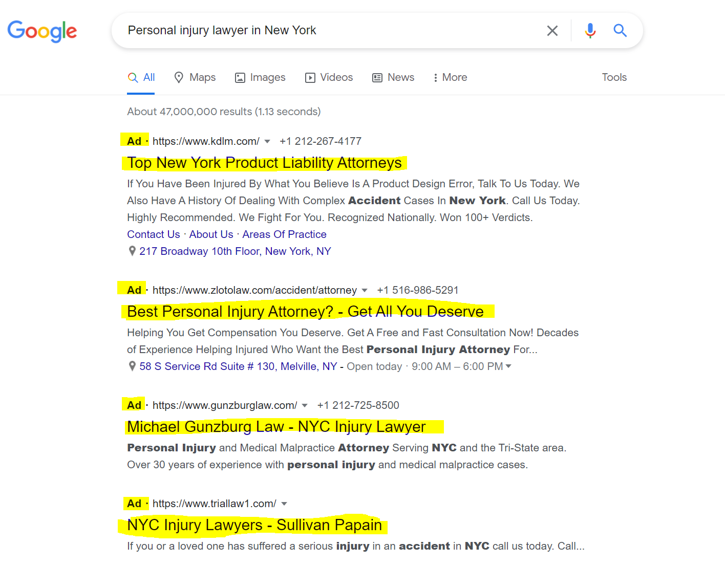725x588 pixels.
Task: Expand dropdown arrow next to gunzburglaw.com URL
Action: (x=305, y=406)
